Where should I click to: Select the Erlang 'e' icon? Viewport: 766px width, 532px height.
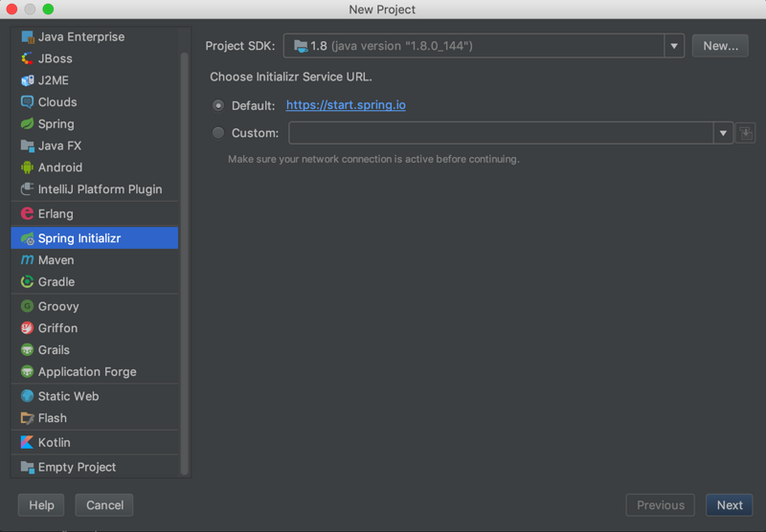(28, 213)
